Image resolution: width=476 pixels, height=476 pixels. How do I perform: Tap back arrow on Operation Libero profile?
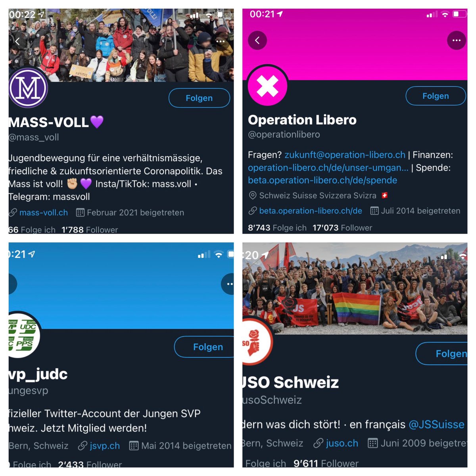[x=257, y=40]
